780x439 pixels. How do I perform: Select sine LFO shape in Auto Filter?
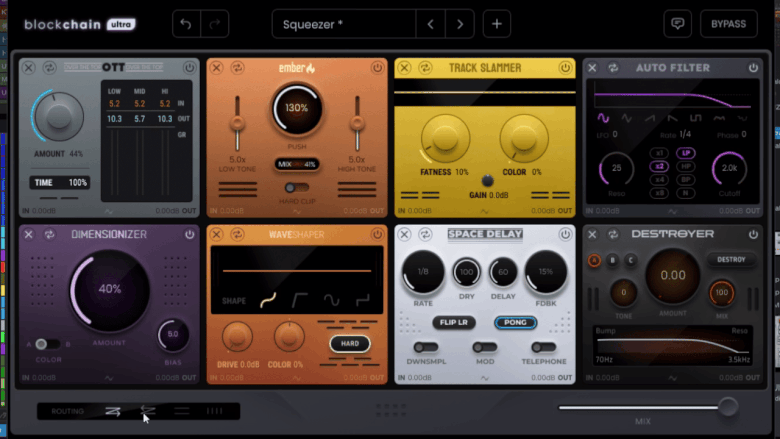(x=603, y=117)
